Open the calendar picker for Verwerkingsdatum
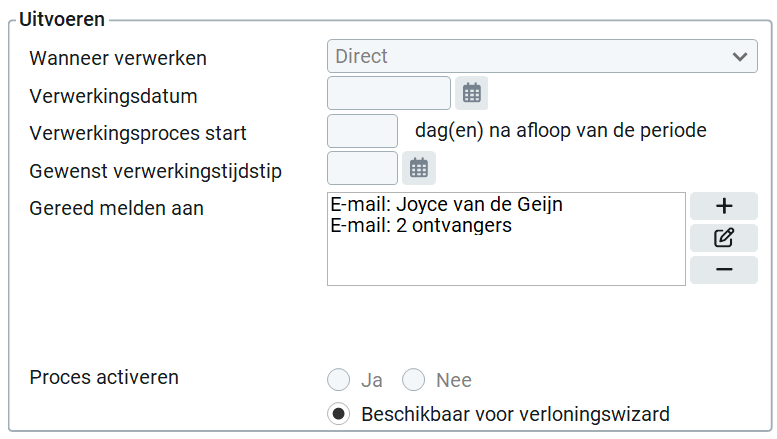Image resolution: width=777 pixels, height=439 pixels. pos(471,93)
